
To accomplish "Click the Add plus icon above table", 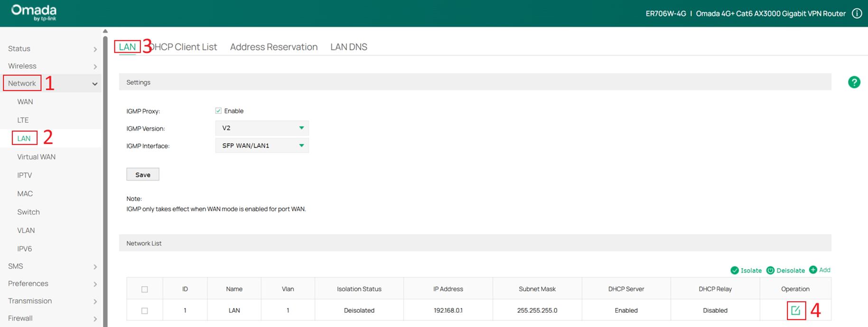I will tap(813, 270).
